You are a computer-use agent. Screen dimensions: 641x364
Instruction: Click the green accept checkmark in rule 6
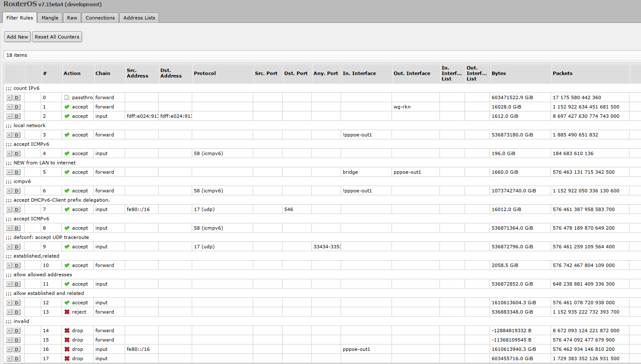point(67,191)
